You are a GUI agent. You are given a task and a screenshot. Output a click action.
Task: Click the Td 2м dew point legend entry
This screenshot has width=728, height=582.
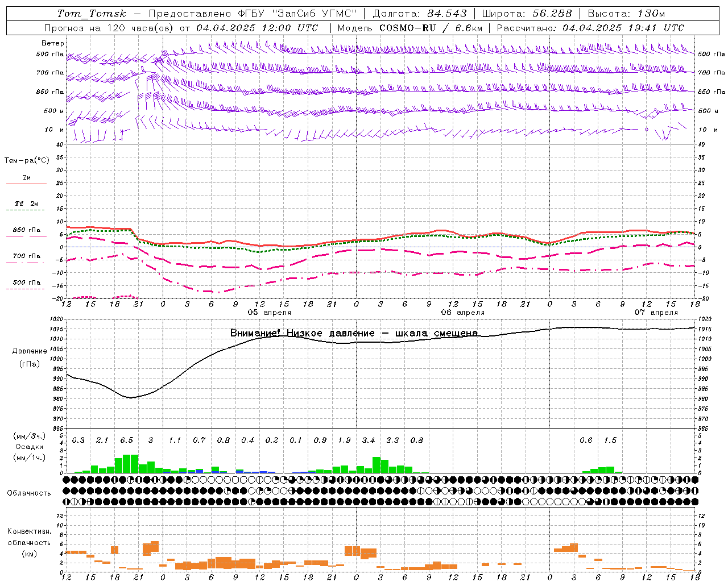[x=27, y=203]
